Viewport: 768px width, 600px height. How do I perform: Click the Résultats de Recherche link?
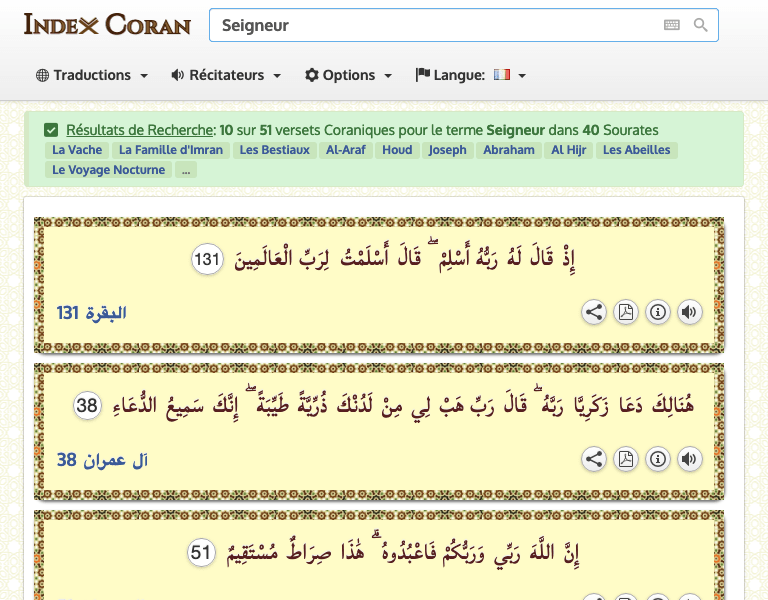pos(140,130)
